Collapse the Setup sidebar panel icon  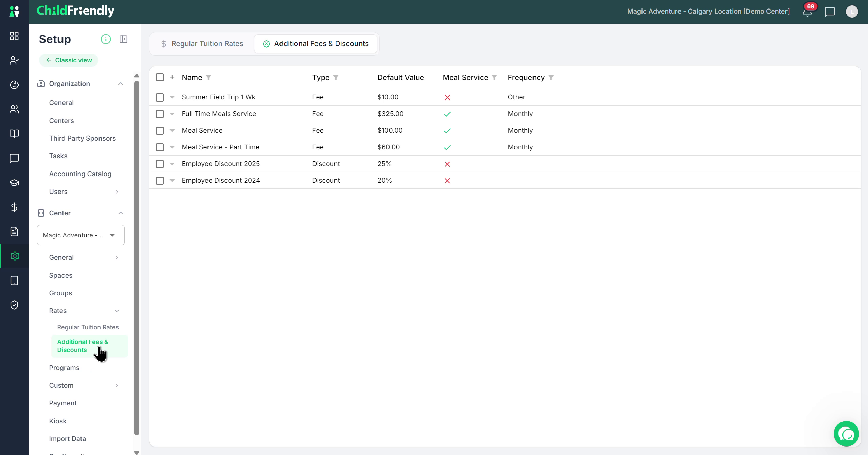[124, 39]
